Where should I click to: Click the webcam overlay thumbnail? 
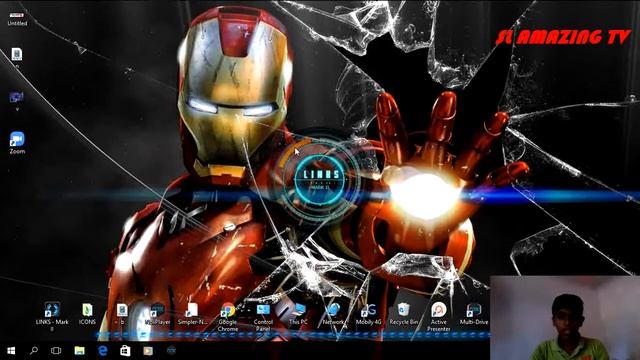click(x=564, y=318)
